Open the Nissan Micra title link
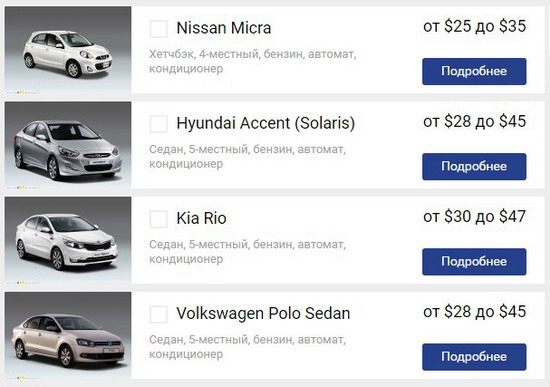This screenshot has width=550, height=387. (224, 28)
